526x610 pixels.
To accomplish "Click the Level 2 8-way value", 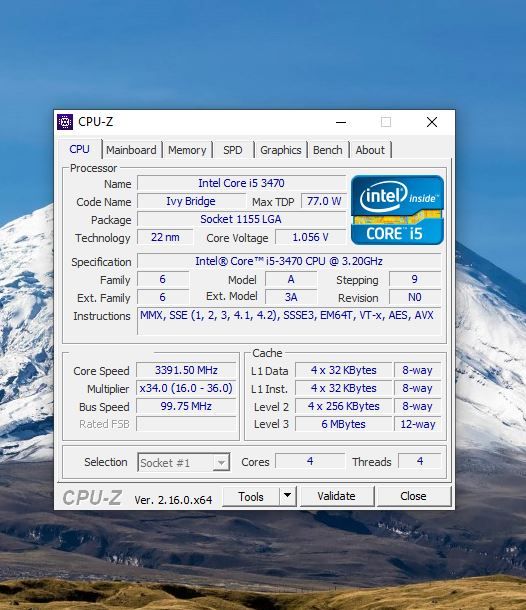I will point(417,406).
